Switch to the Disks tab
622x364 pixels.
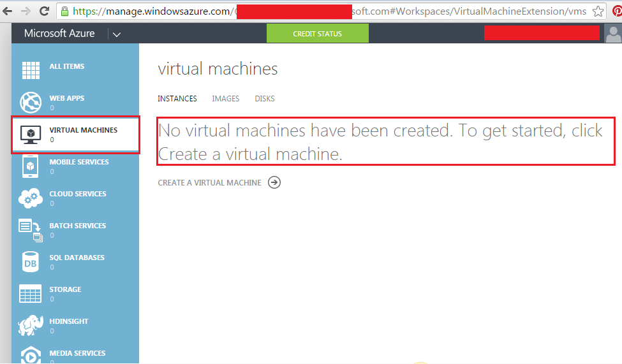(265, 98)
